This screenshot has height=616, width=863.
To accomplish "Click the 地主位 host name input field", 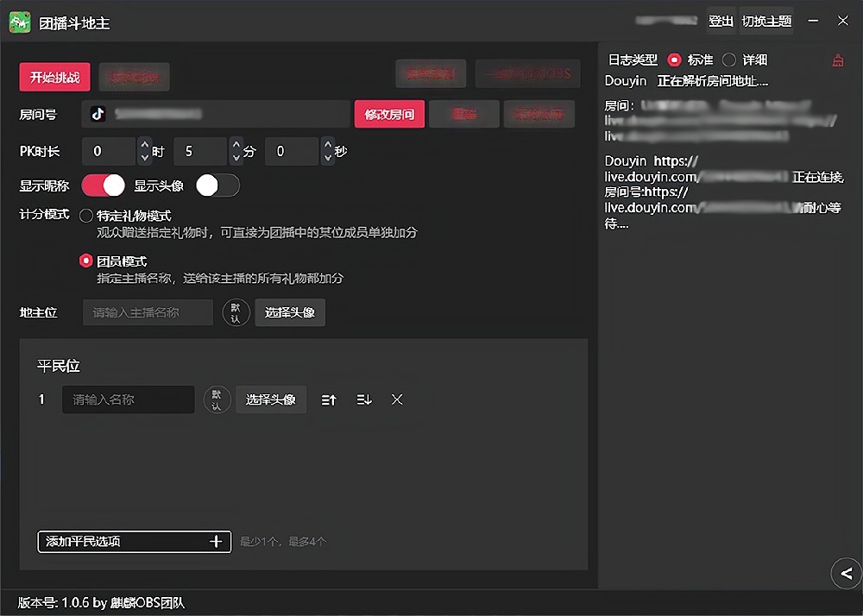I will 148,312.
